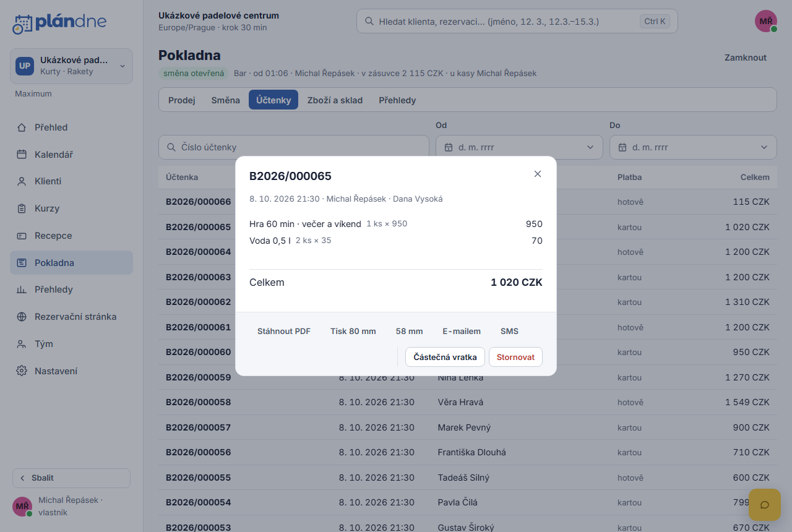The image size is (792, 532).
Task: Open the Od date picker dropdown
Action: (519, 147)
